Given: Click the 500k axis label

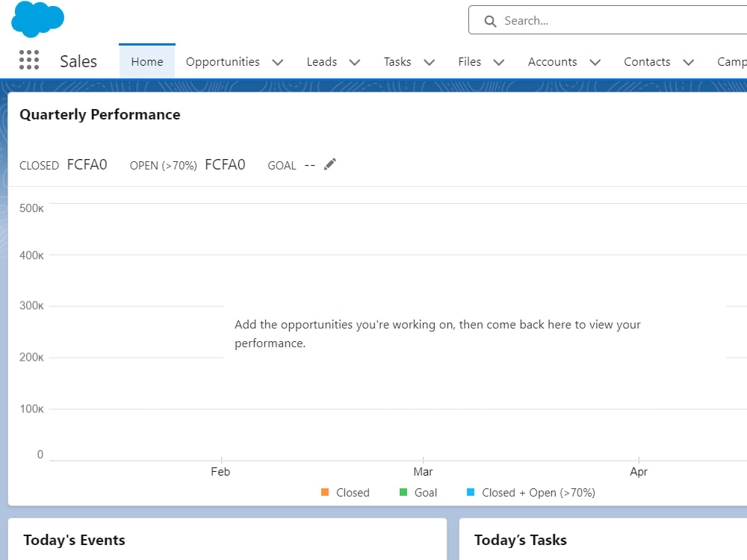Looking at the screenshot, I should [x=31, y=208].
